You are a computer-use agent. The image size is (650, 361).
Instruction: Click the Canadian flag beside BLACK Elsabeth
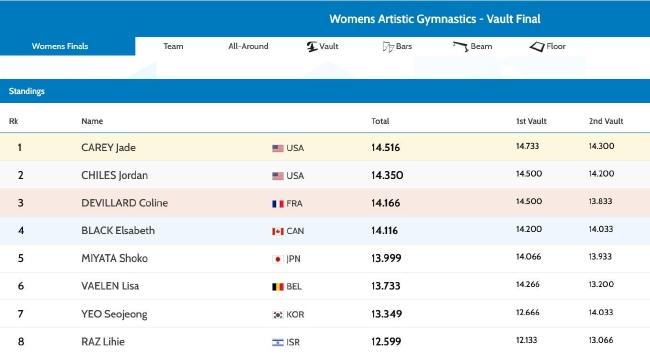click(278, 231)
